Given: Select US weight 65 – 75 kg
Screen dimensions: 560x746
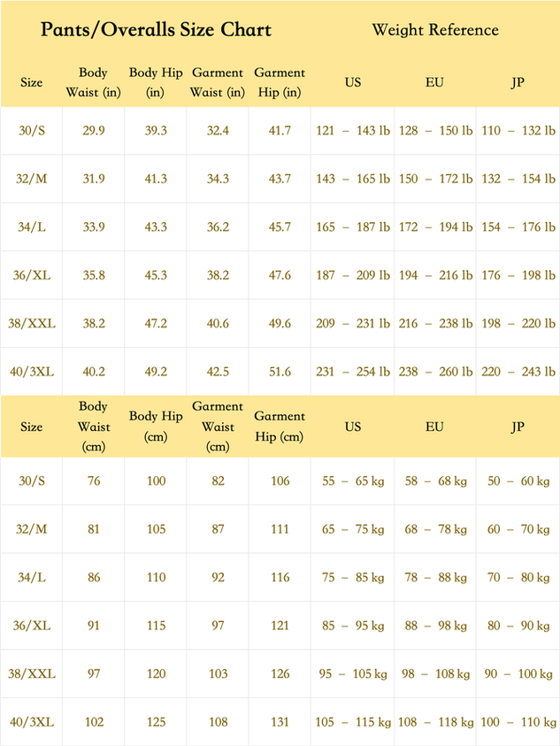Looking at the screenshot, I should click(353, 529).
